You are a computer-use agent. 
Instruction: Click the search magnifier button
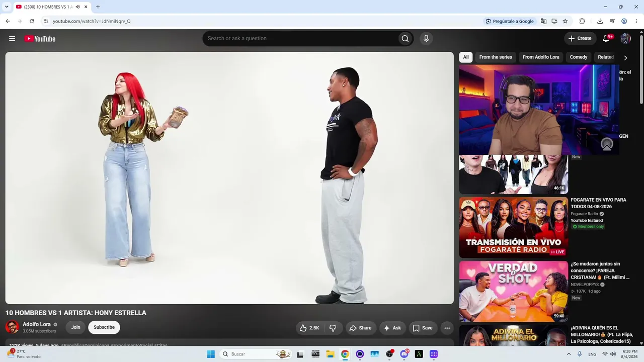(x=405, y=39)
